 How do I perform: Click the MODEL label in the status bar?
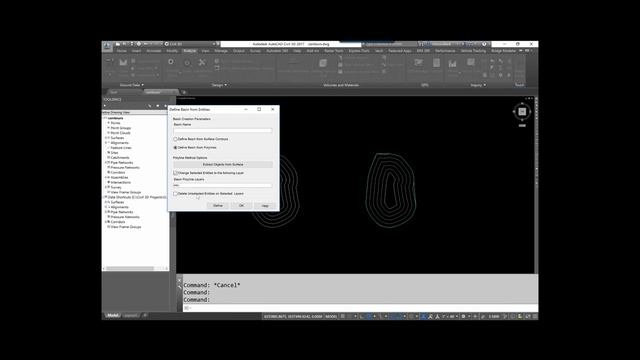point(331,316)
